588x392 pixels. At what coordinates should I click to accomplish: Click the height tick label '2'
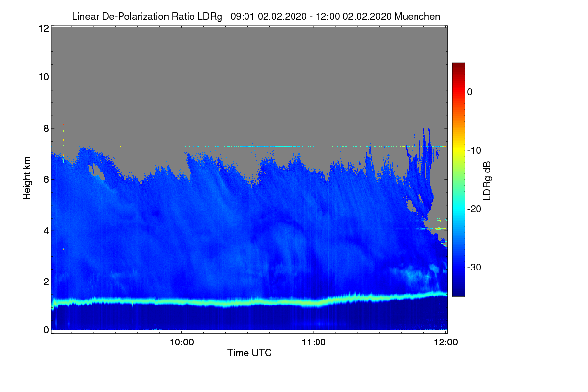(45, 281)
